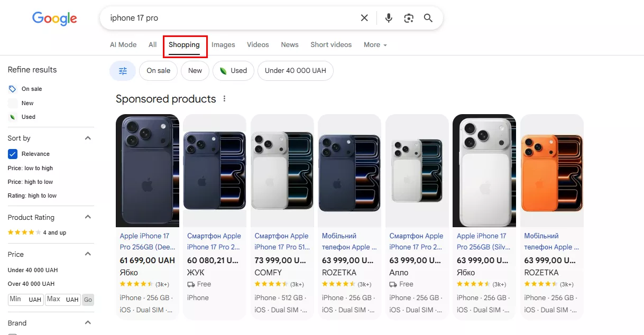
Task: Click the On sale tag icon in Refine results
Action: (x=12, y=88)
